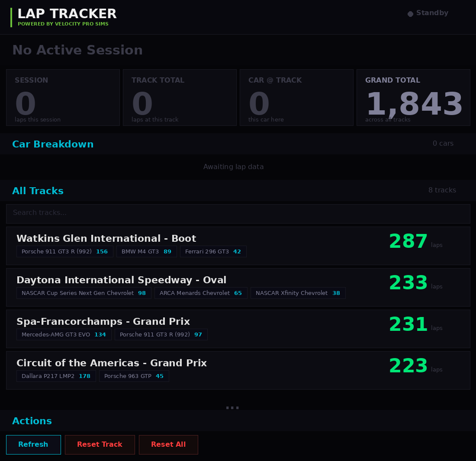Select Porsche 911 GT3 R chip with 156 laps
This screenshot has height=461, width=476.
pyautogui.click(x=64, y=251)
